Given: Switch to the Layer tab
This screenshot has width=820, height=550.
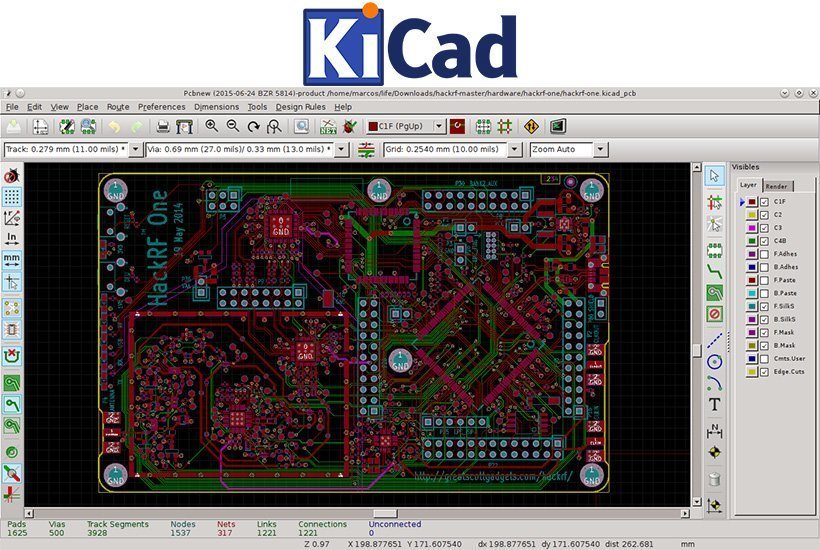Looking at the screenshot, I should [748, 185].
